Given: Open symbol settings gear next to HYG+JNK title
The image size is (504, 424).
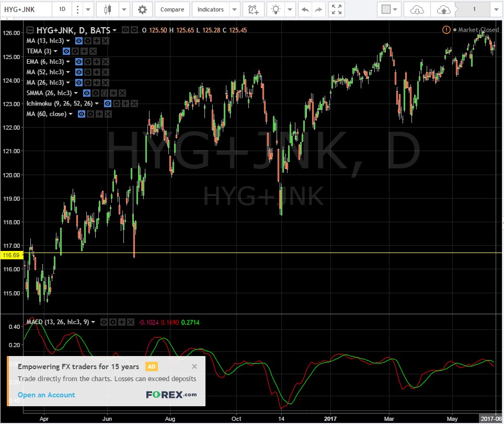Looking at the screenshot, I should [134, 30].
